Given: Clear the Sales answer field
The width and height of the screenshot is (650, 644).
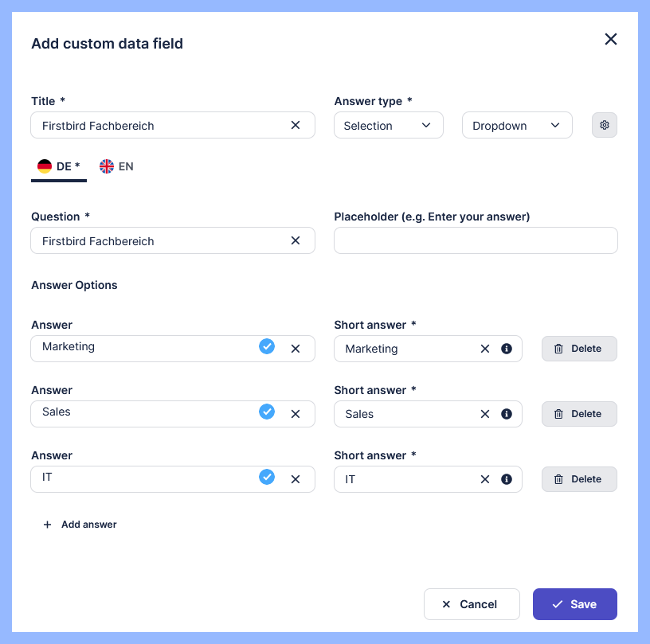Looking at the screenshot, I should [296, 414].
